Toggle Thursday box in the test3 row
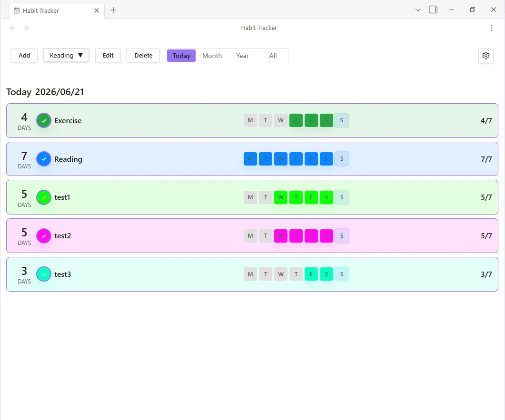Image resolution: width=505 pixels, height=420 pixels. click(296, 274)
